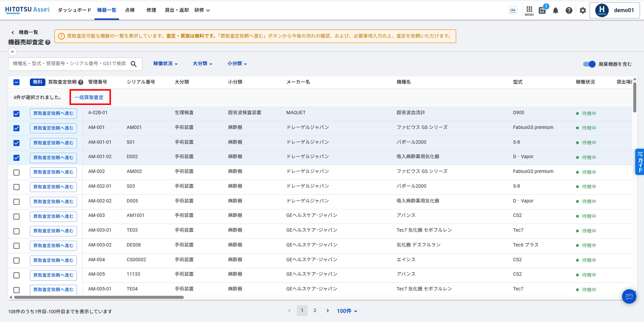This screenshot has width=644, height=322.
Task: Open the chat support bubble
Action: [x=629, y=297]
